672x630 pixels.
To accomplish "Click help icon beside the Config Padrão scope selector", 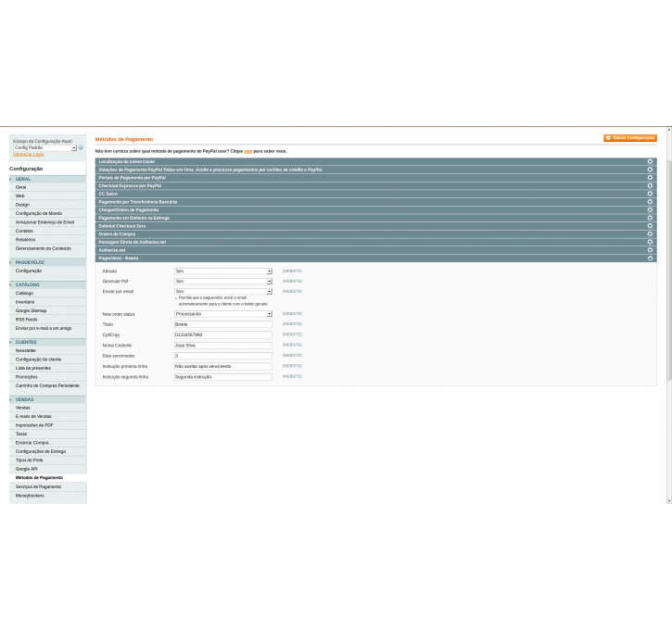I will [x=81, y=147].
